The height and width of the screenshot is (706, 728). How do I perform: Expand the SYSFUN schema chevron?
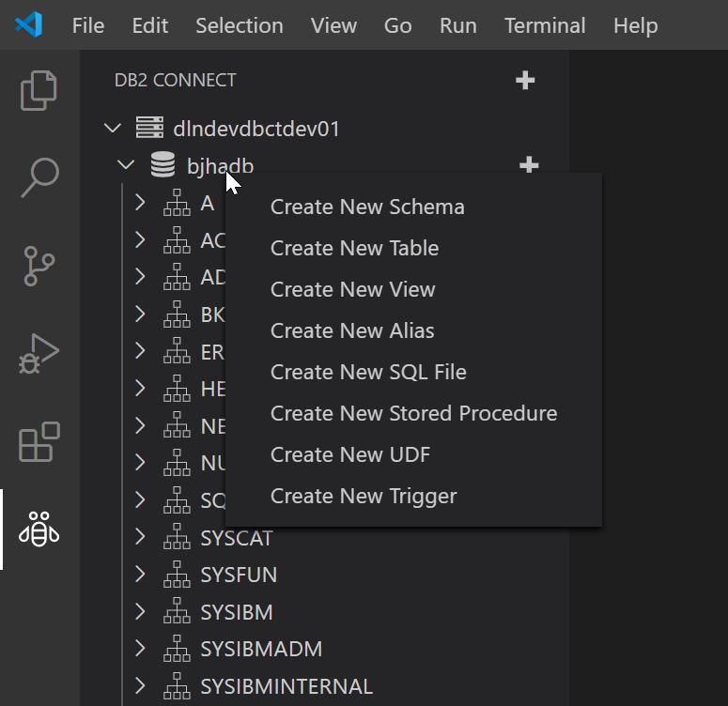pos(140,574)
